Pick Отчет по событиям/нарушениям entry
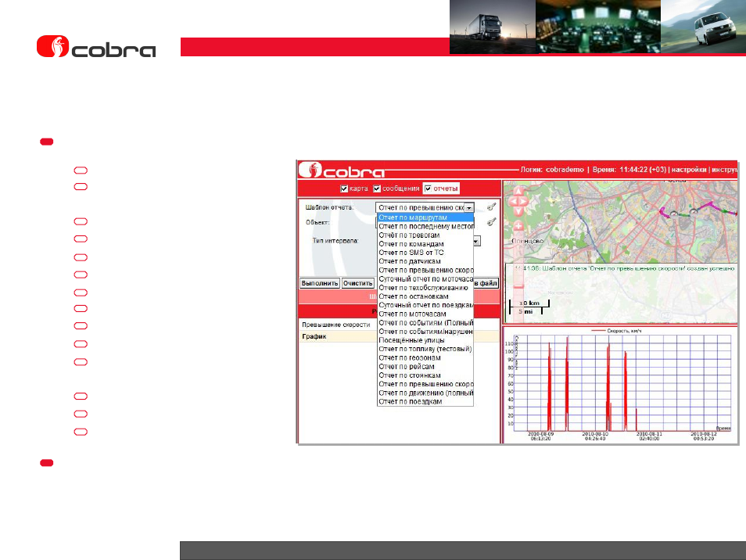This screenshot has width=746, height=560. (x=425, y=332)
